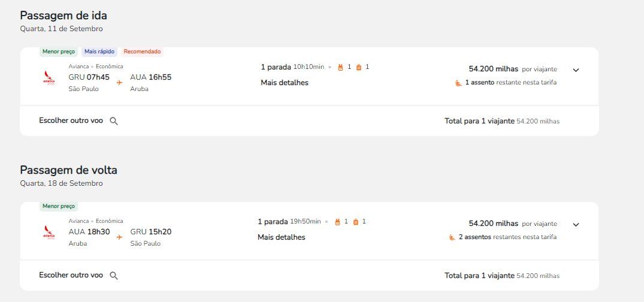
Task: Click the suitcase icon on outbound flight
Action: tap(359, 67)
